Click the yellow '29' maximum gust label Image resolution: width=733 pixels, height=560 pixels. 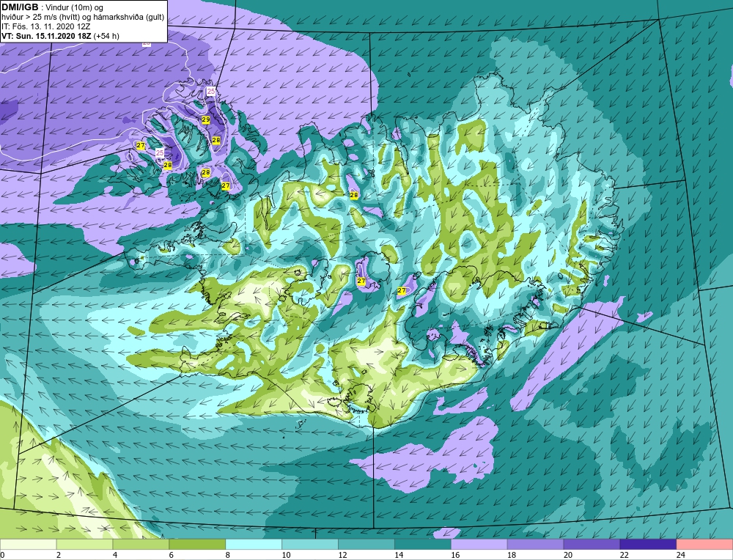coord(206,120)
